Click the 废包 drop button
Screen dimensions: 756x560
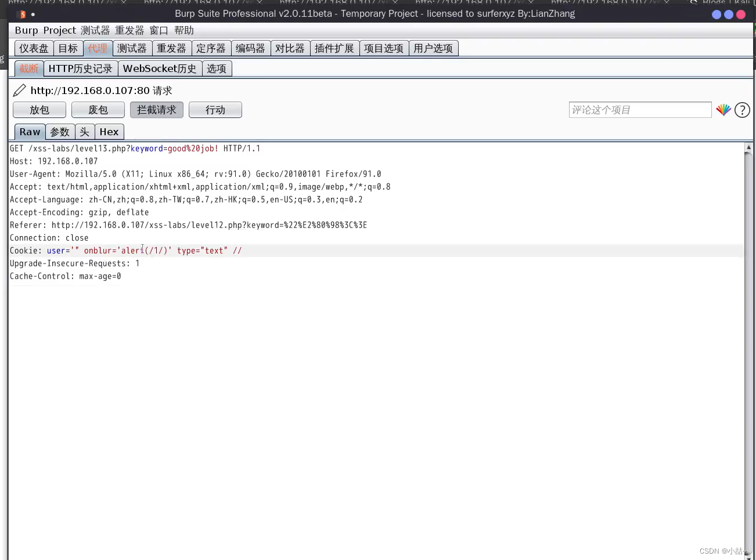[x=98, y=110]
